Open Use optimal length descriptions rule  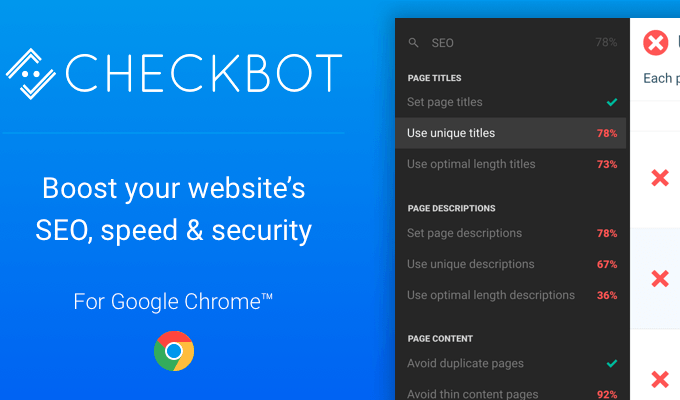click(x=491, y=295)
